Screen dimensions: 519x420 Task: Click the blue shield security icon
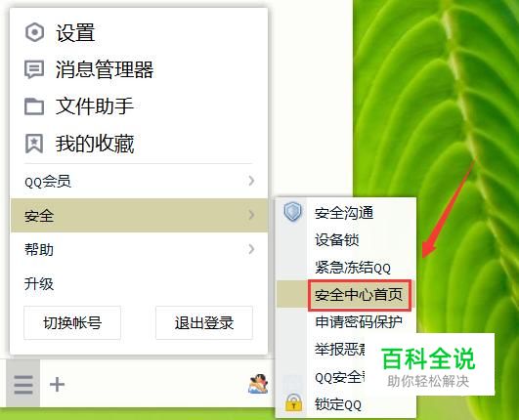pyautogui.click(x=292, y=212)
